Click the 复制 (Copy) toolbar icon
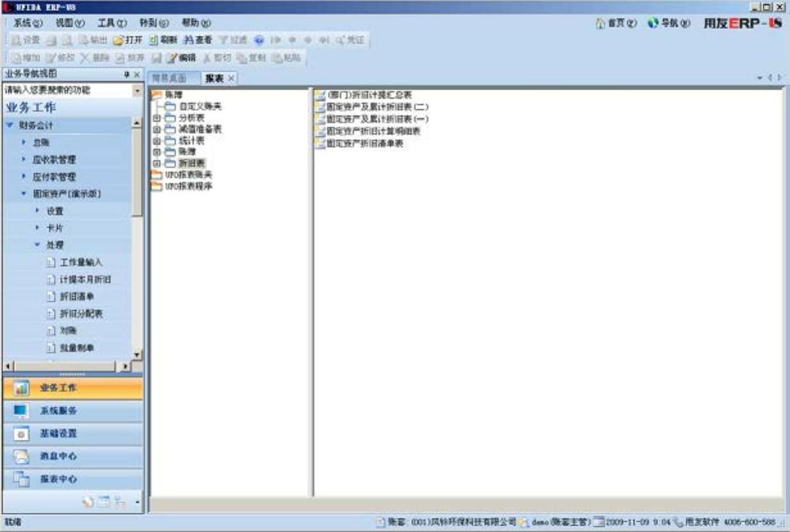This screenshot has width=790, height=532. click(x=241, y=58)
